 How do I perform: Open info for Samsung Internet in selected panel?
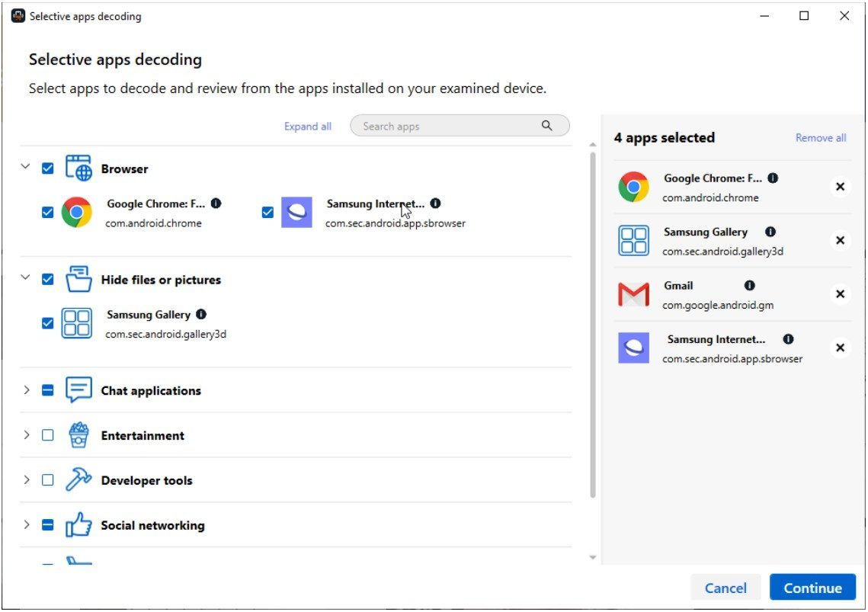788,339
